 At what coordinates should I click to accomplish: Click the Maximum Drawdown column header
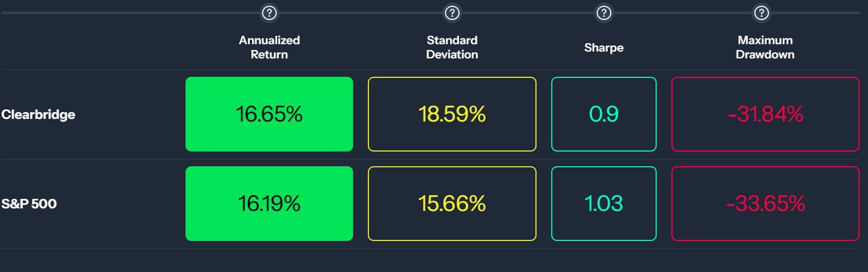(765, 47)
